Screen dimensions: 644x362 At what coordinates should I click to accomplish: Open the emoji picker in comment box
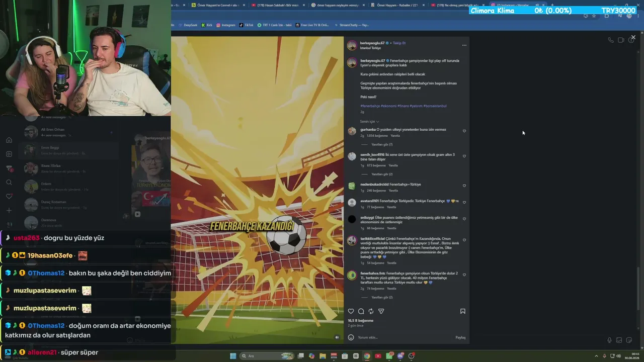click(351, 337)
